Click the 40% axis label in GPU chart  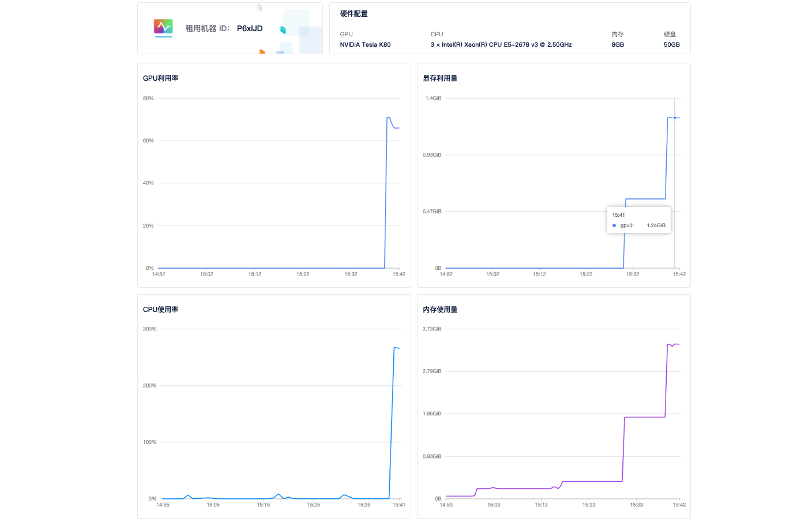coord(148,183)
